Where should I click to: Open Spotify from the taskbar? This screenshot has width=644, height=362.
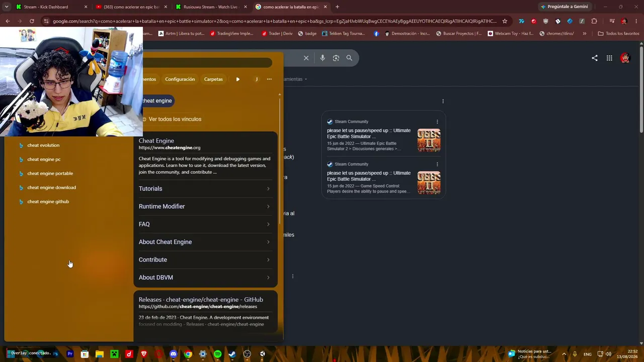coord(217,354)
